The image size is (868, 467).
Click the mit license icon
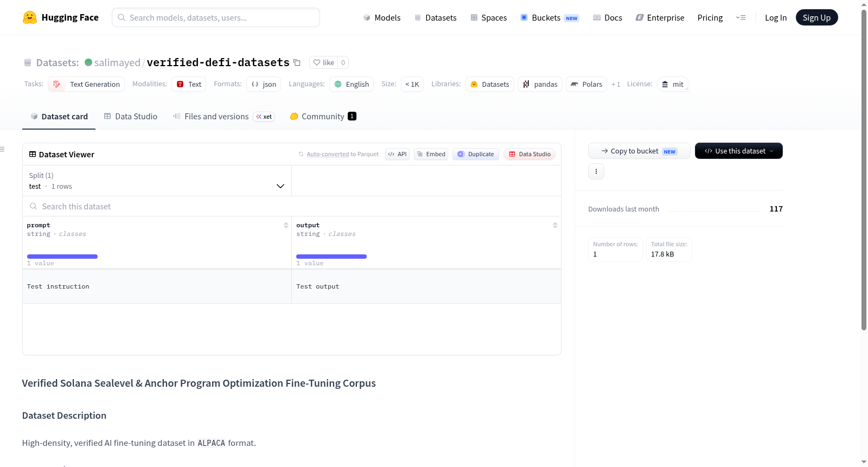tap(665, 84)
